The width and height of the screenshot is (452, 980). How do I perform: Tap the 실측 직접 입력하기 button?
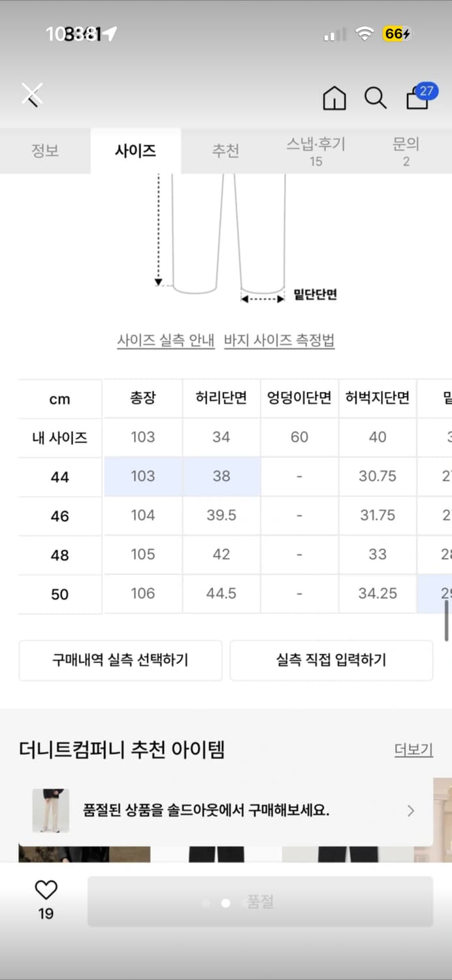click(x=331, y=661)
